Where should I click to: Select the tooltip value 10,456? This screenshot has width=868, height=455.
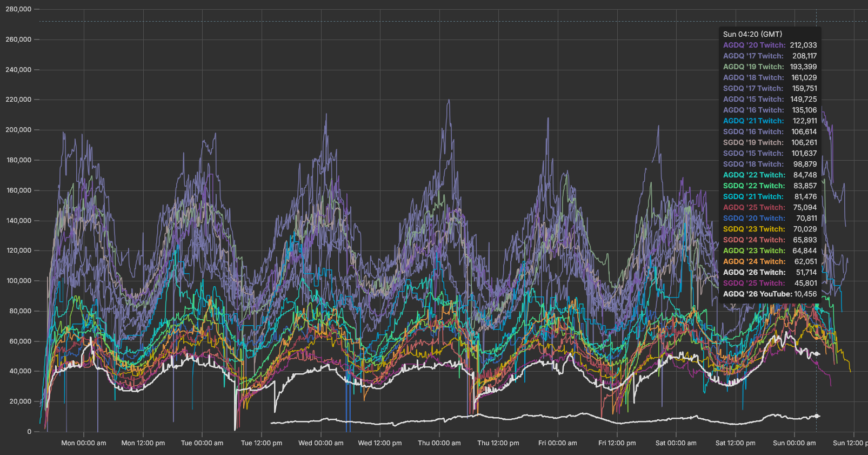(x=806, y=294)
